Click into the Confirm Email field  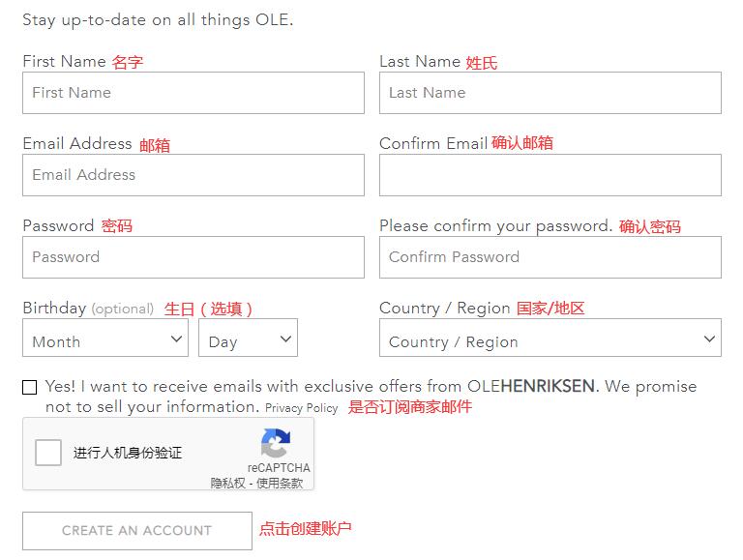550,175
